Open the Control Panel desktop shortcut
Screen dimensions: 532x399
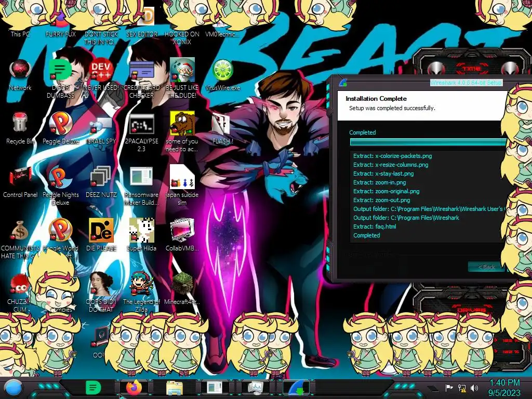pyautogui.click(x=20, y=182)
